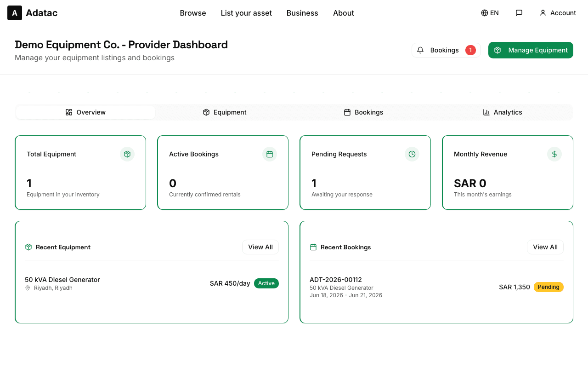The width and height of the screenshot is (588, 368).
Task: Click the globe language icon
Action: (x=484, y=13)
